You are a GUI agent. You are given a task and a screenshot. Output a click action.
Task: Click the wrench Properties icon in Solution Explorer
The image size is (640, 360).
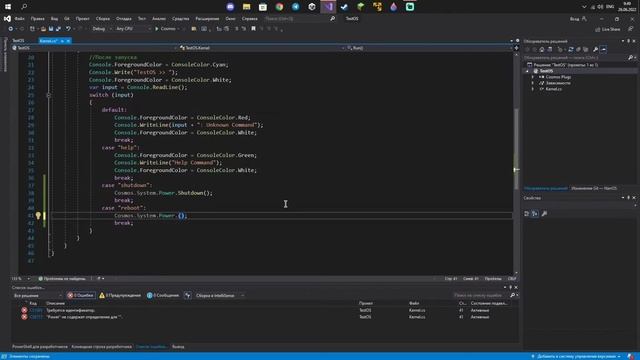tap(596, 49)
